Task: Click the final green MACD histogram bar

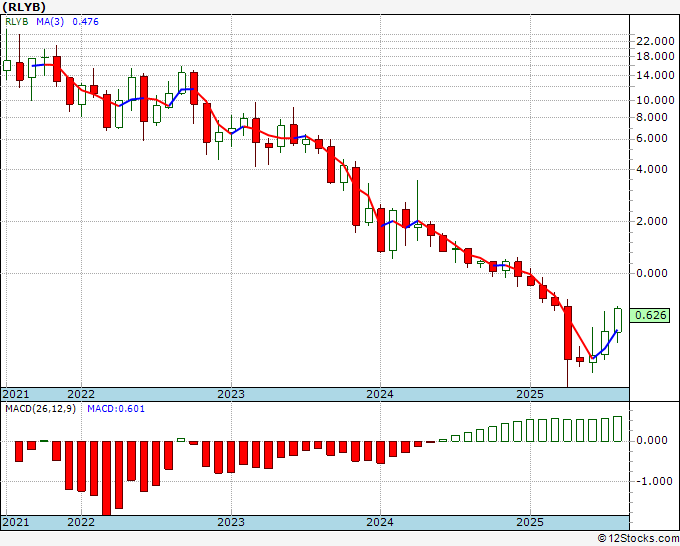Action: pos(618,429)
